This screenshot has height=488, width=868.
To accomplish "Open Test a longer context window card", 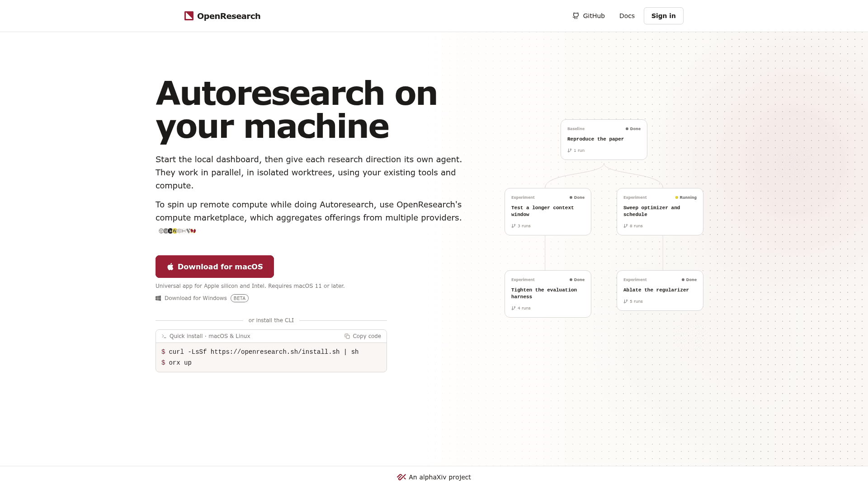I will (x=547, y=211).
